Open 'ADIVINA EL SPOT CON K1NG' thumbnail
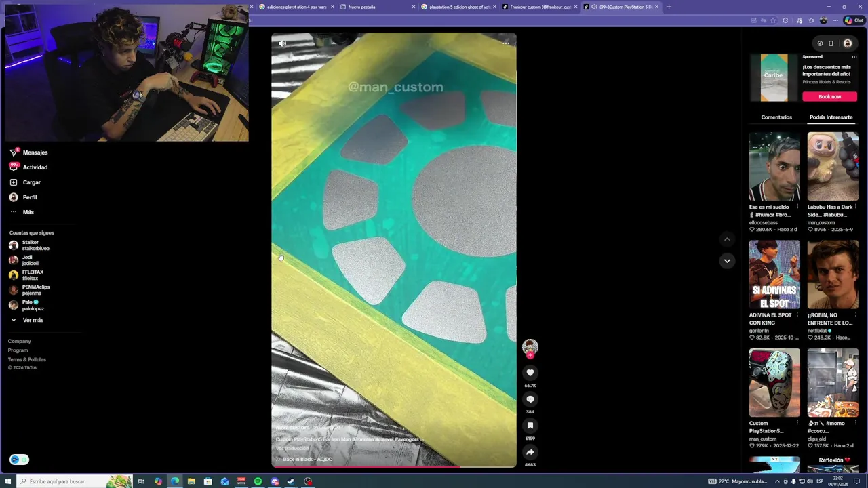The width and height of the screenshot is (868, 488). coord(774,274)
